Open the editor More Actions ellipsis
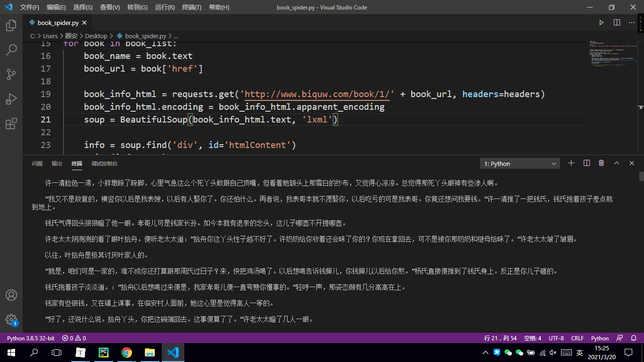 click(x=632, y=23)
